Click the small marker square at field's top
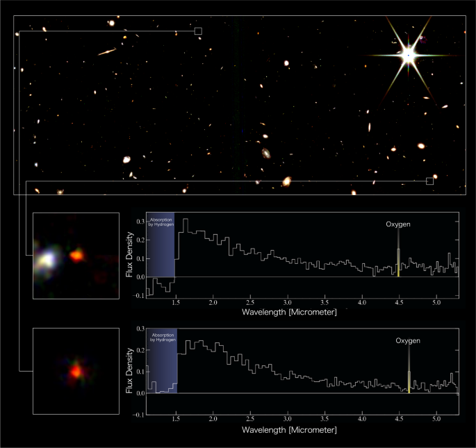This screenshot has width=476, height=448. [198, 31]
